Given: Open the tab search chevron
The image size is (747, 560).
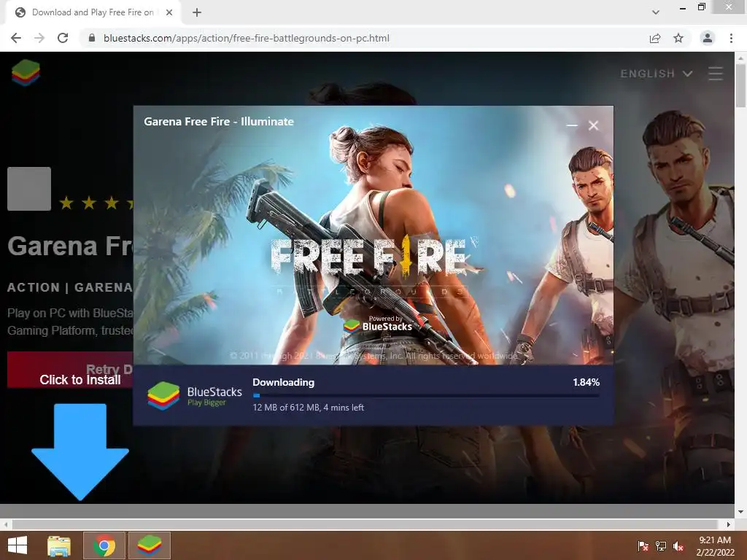Looking at the screenshot, I should [x=656, y=12].
